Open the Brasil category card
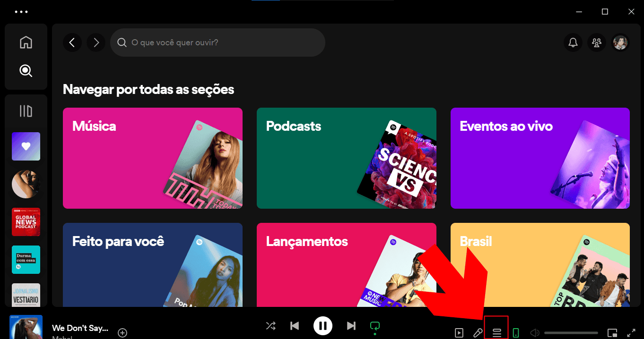 [540, 265]
